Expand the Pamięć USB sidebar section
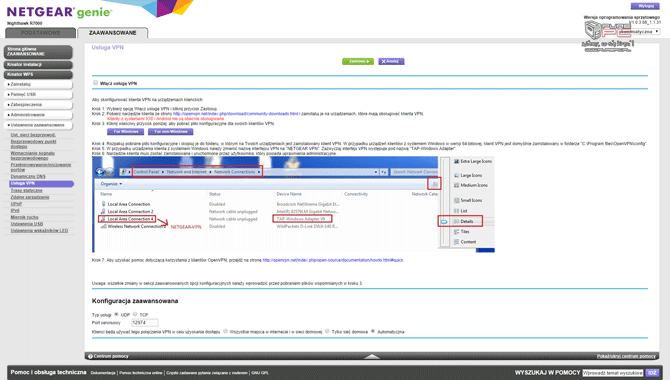The image size is (670, 380). [38, 94]
